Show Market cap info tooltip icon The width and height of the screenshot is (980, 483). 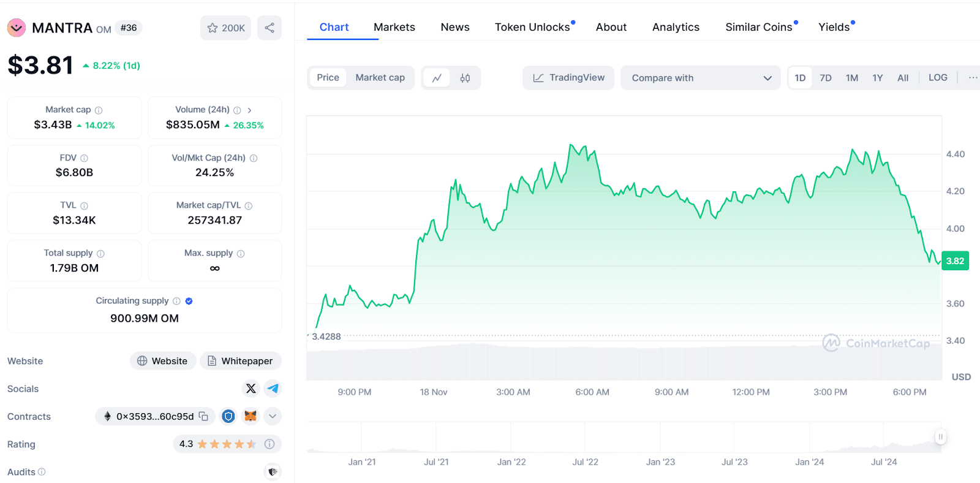[x=99, y=110]
